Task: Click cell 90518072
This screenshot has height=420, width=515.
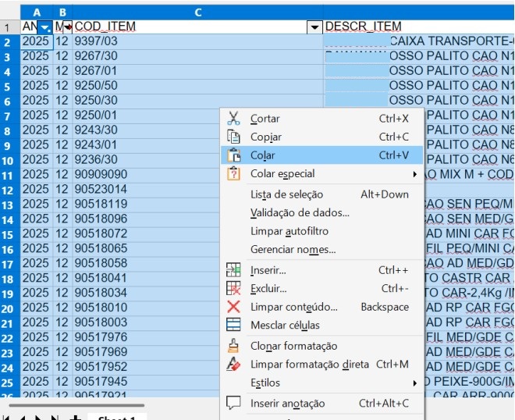Action: coord(146,233)
